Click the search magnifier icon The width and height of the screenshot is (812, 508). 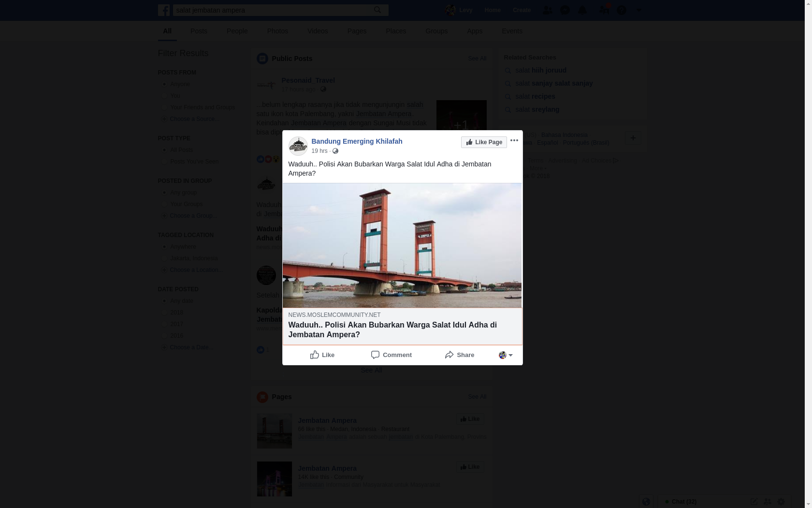[377, 10]
